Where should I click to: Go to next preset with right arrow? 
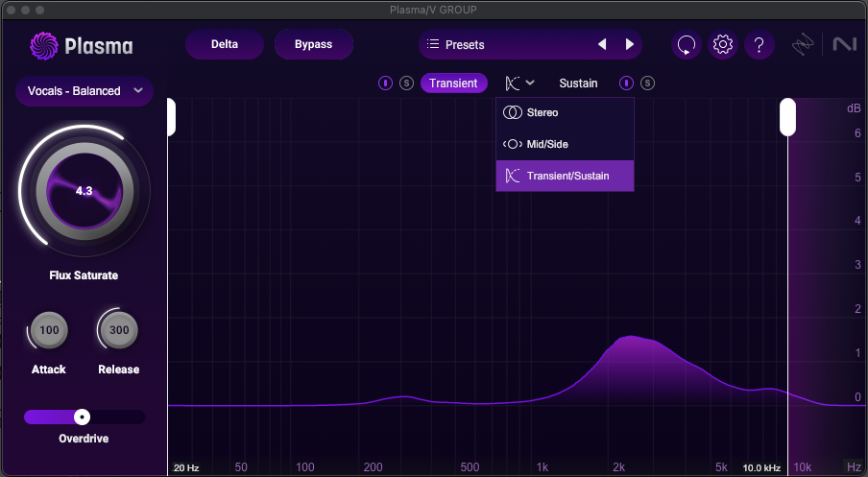tap(630, 44)
